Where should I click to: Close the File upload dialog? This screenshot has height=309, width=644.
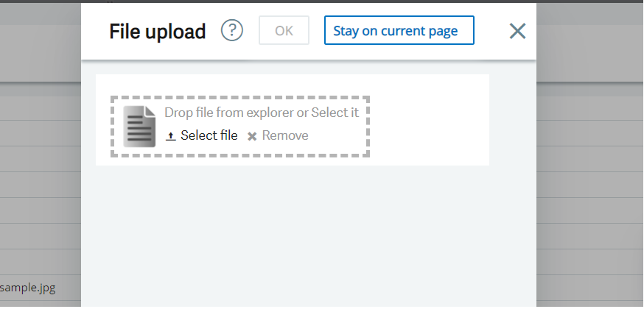click(x=518, y=31)
